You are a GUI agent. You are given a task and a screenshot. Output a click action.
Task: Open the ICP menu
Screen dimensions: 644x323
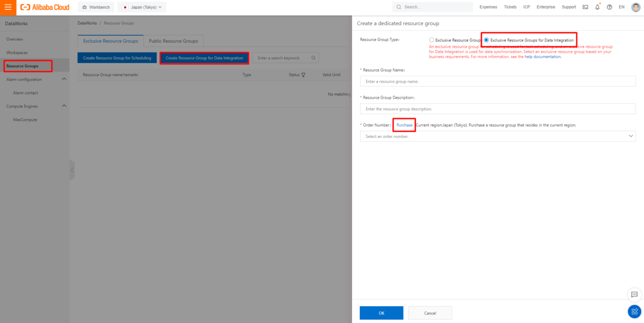coord(527,7)
